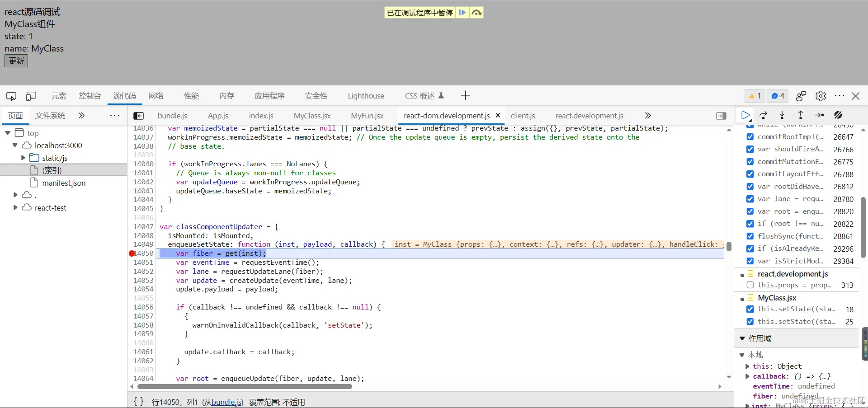Uncheck commitRootImpl breakpoint 26647
Image resolution: width=868 pixels, height=408 pixels.
pos(750,136)
